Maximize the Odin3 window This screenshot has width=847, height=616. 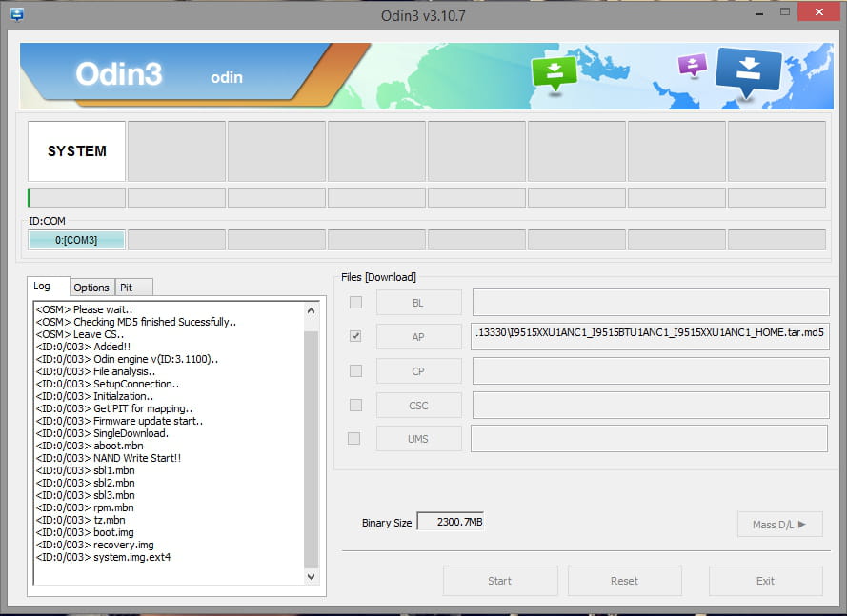click(x=785, y=11)
